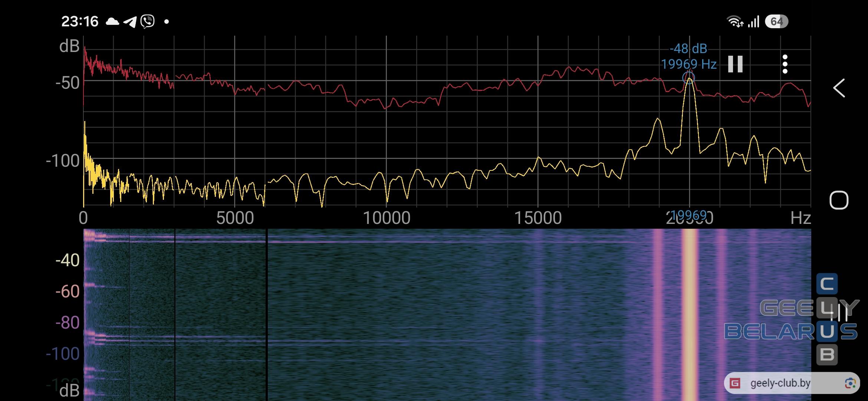Tap the -60 waterfall color scale label

pos(68,291)
